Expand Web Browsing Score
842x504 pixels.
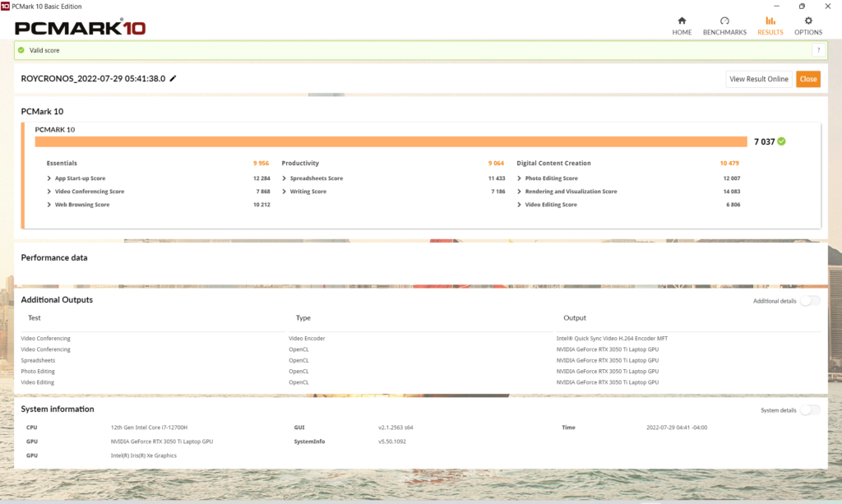(49, 205)
